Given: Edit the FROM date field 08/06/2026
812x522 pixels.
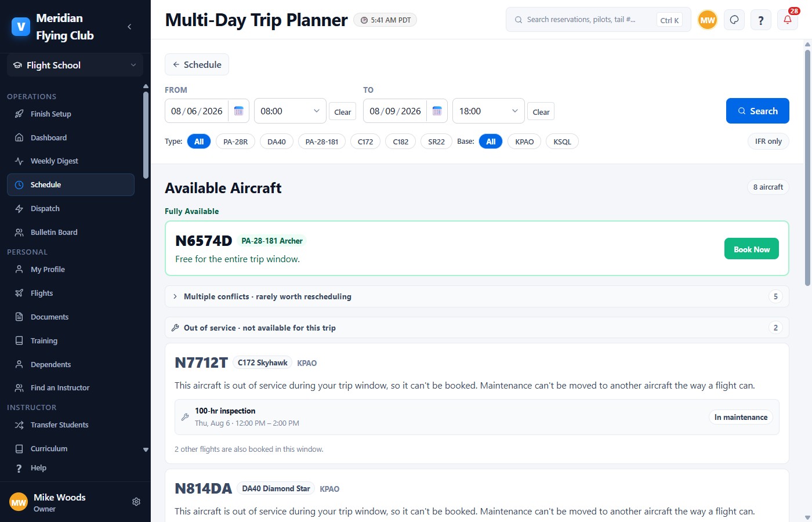Looking at the screenshot, I should coord(197,111).
